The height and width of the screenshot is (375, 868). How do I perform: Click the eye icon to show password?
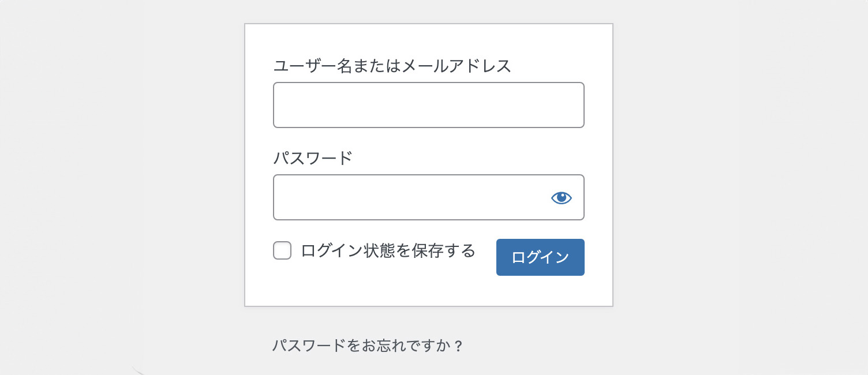561,198
